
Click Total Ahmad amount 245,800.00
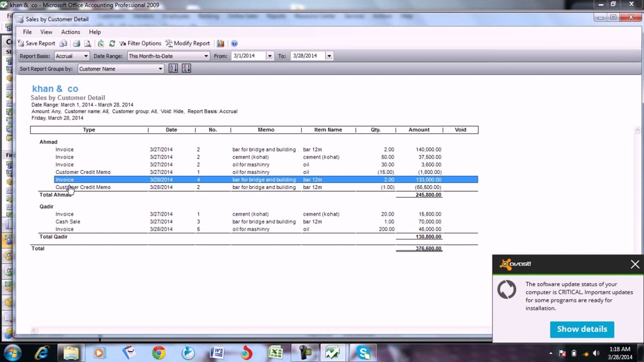click(429, 195)
